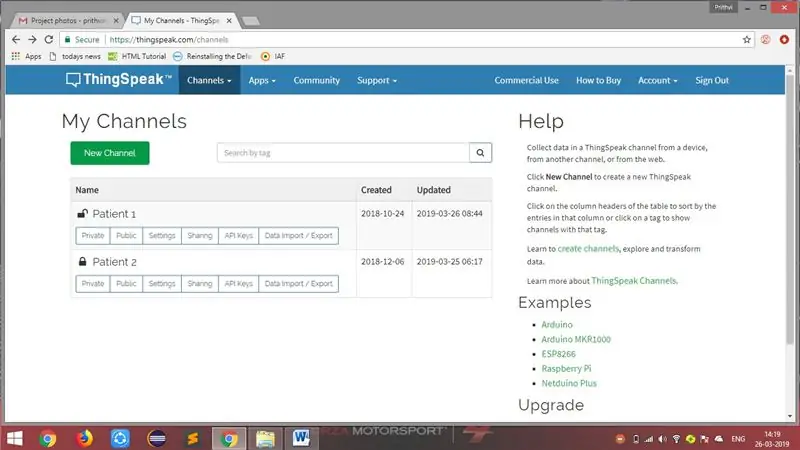Viewport: 800px width, 450px height.
Task: Open Private view for Patient 2
Action: click(x=93, y=284)
